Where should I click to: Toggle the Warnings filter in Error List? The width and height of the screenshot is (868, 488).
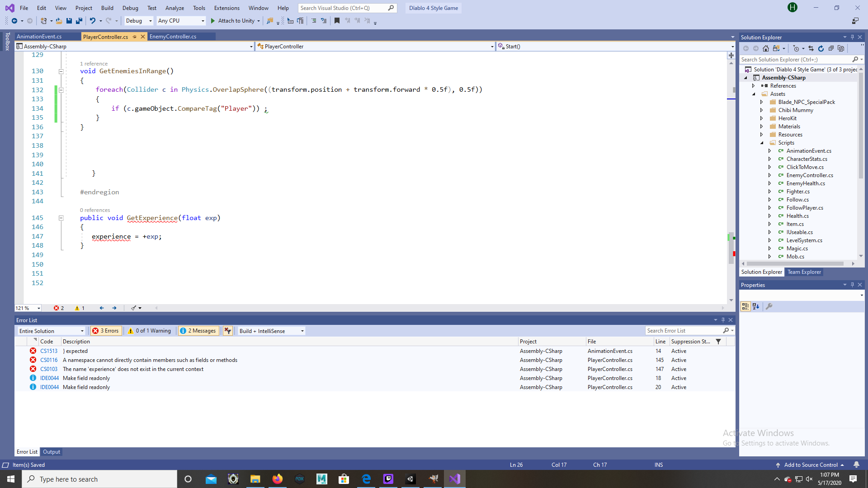tap(149, 330)
